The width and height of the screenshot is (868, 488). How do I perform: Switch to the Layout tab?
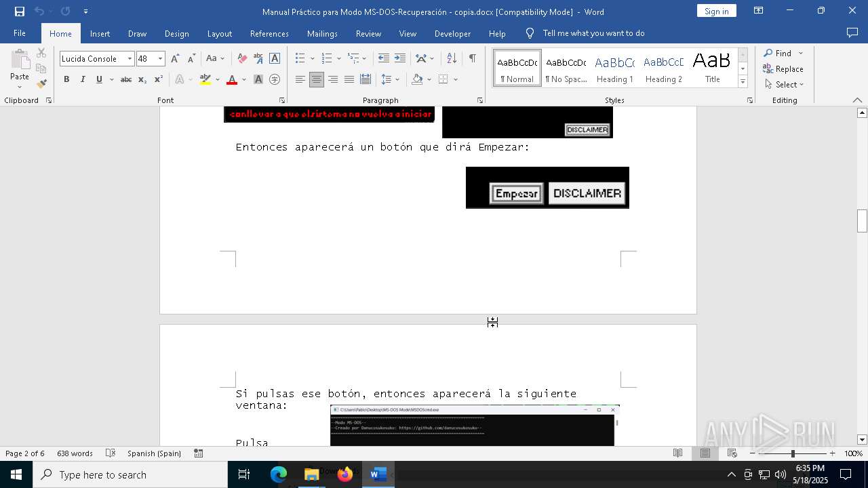point(219,33)
